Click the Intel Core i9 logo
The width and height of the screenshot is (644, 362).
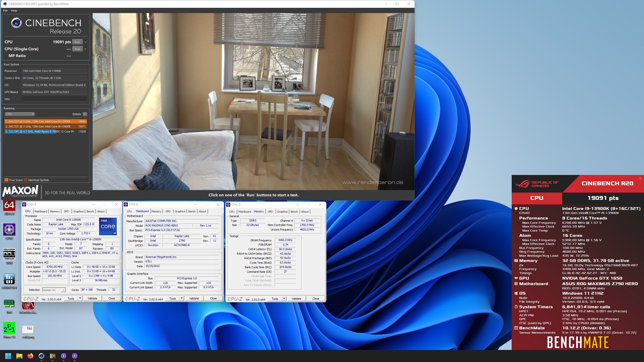coord(108,226)
